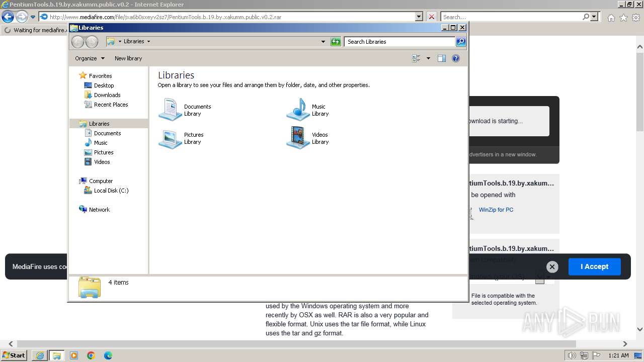Click Explorer forward arrow button

(92, 42)
